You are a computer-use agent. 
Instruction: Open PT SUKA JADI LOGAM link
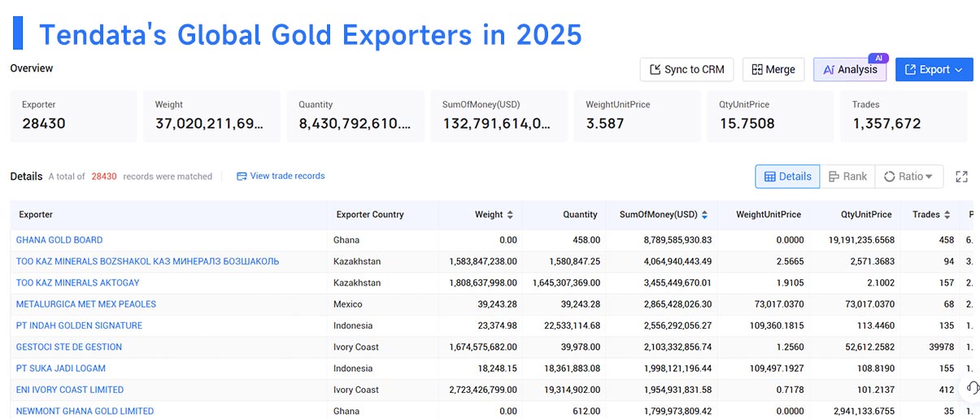coord(61,368)
